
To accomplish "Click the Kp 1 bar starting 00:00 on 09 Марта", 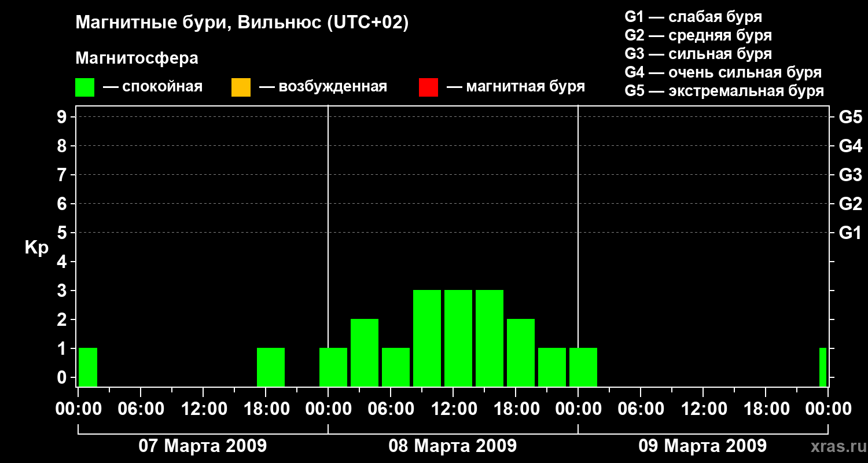I will point(583,367).
